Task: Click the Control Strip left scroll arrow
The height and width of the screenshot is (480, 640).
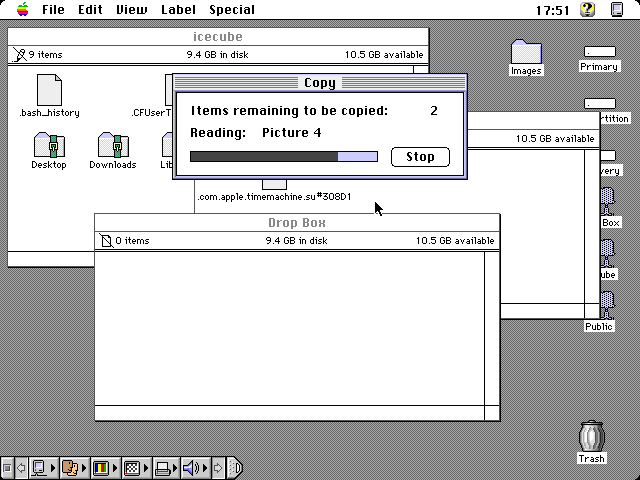Action: coord(21,468)
